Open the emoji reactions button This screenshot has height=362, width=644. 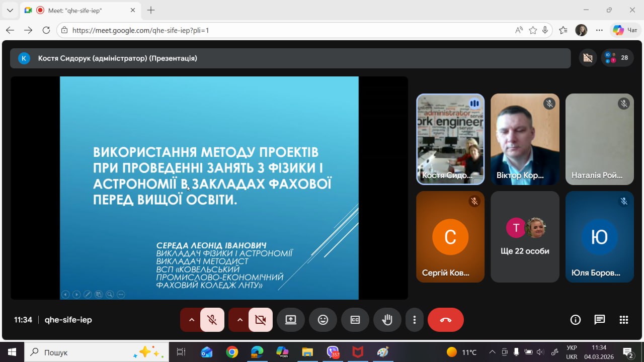(x=323, y=320)
